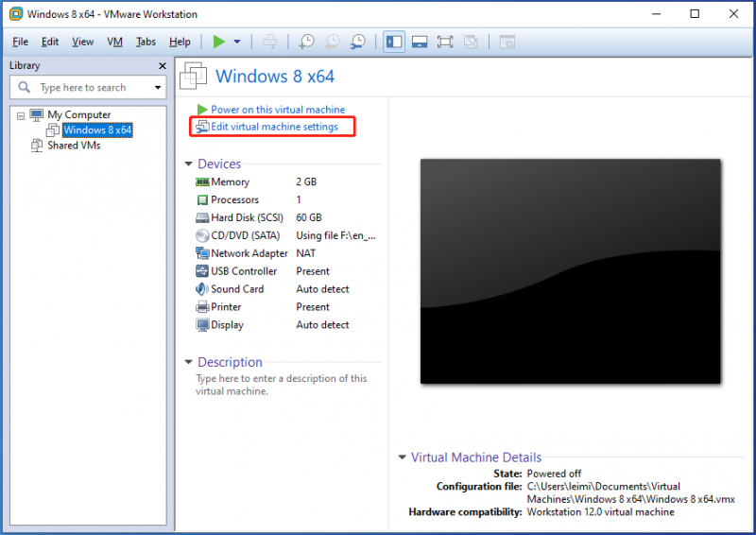Click the Unity mode toolbar icon
756x535 pixels.
point(471,42)
